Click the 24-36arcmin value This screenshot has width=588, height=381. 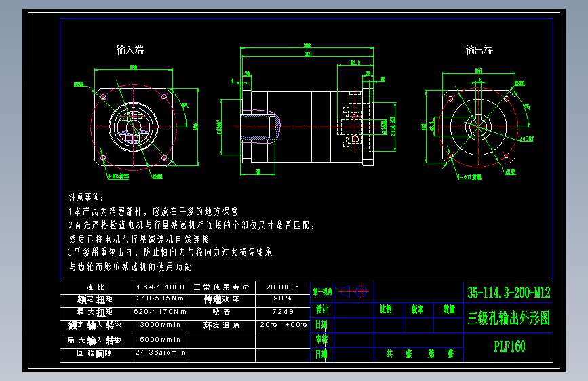[161, 353]
